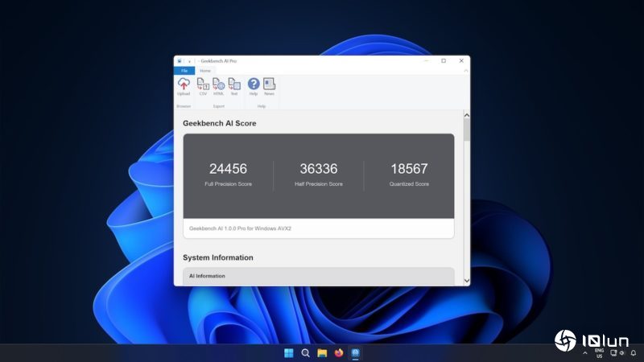
Task: Open the Help question mark icon
Action: [x=254, y=87]
